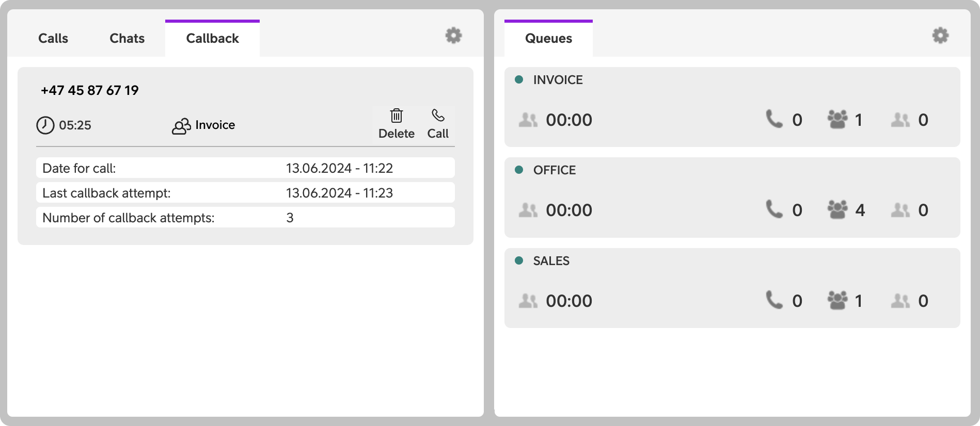Click the Invoice queue label on the callback

tap(215, 125)
